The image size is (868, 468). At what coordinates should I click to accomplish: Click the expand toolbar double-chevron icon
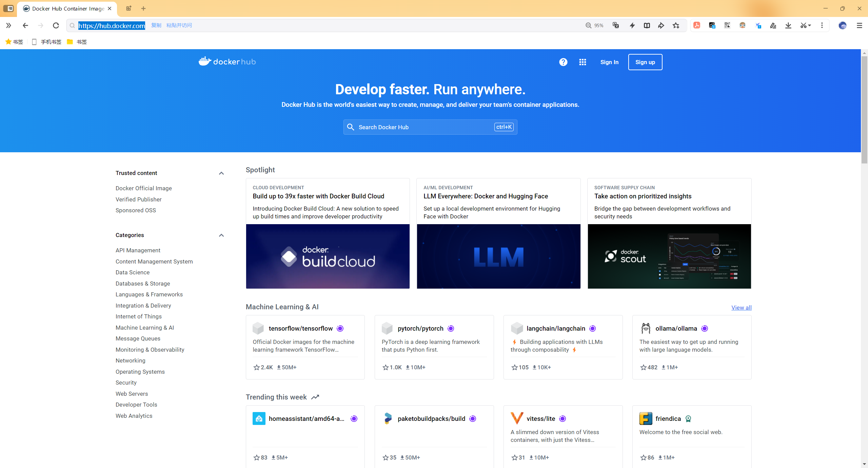(x=8, y=25)
